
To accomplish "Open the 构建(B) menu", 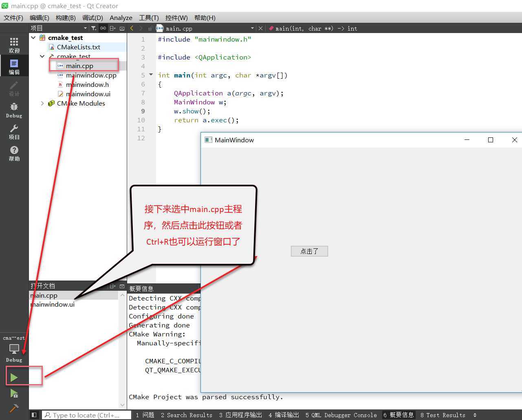I will (66, 18).
